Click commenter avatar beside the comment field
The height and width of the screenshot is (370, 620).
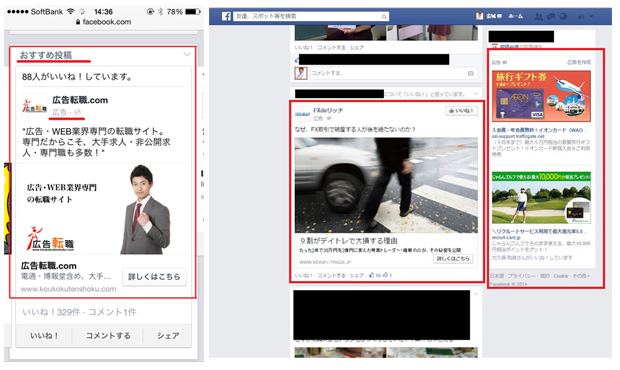click(301, 73)
